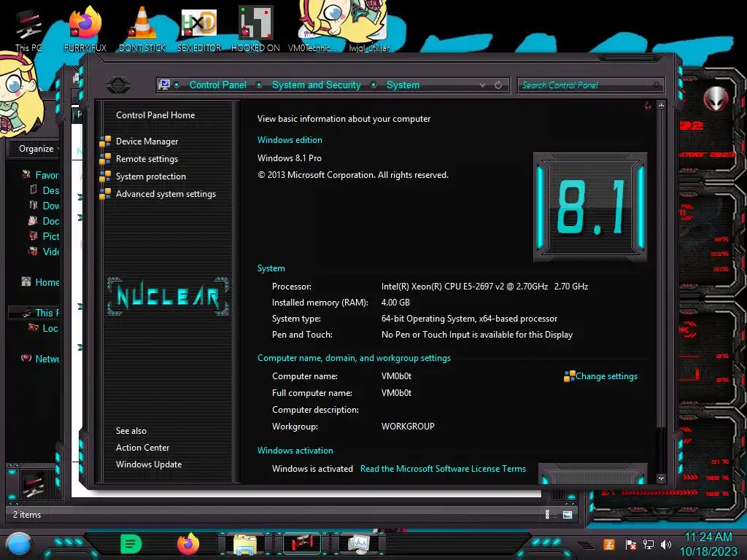Click the System window scrollbar up arrow
The image size is (747, 560).
pos(661,105)
